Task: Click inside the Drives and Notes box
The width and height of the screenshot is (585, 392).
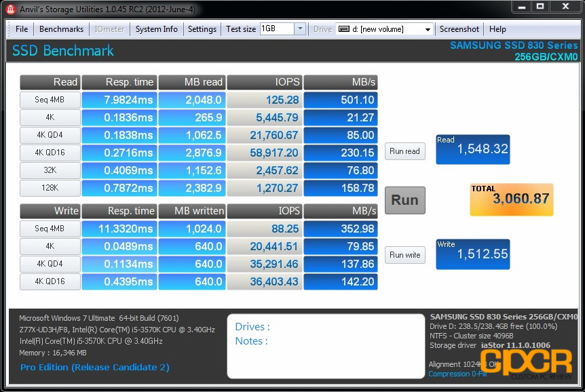Action: pos(326,346)
